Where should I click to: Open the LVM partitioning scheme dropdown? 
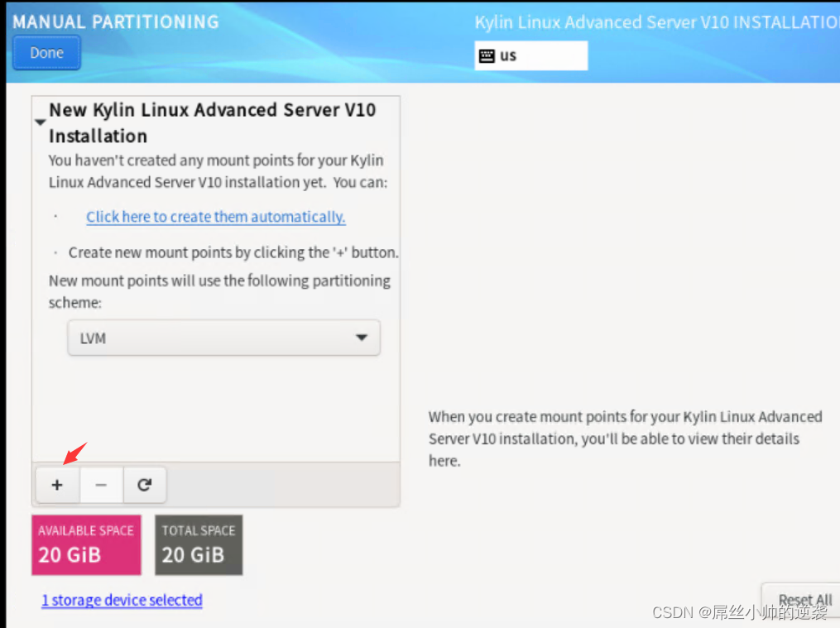pos(224,338)
